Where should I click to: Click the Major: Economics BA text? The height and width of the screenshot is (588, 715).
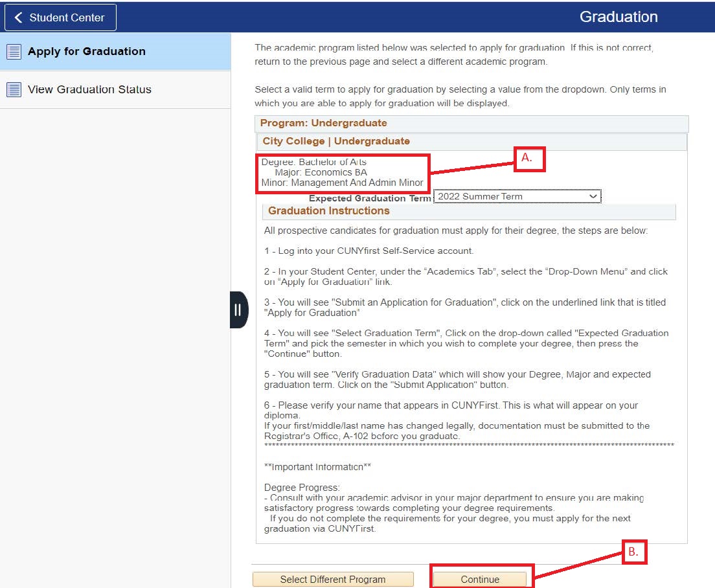point(321,172)
